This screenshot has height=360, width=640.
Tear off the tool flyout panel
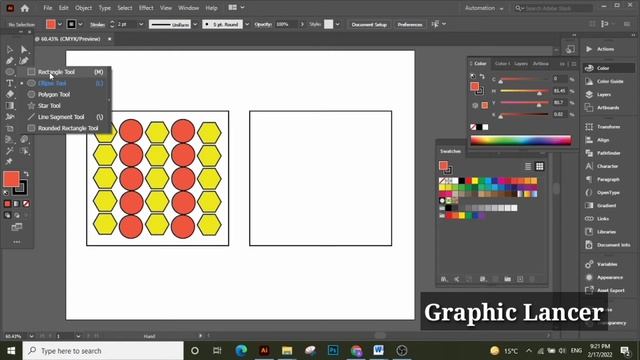(109, 100)
